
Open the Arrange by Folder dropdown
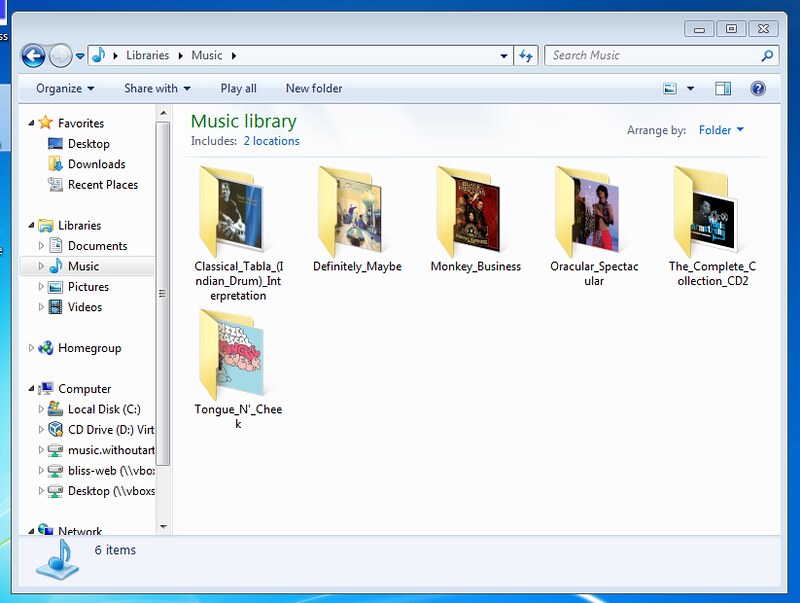click(722, 130)
